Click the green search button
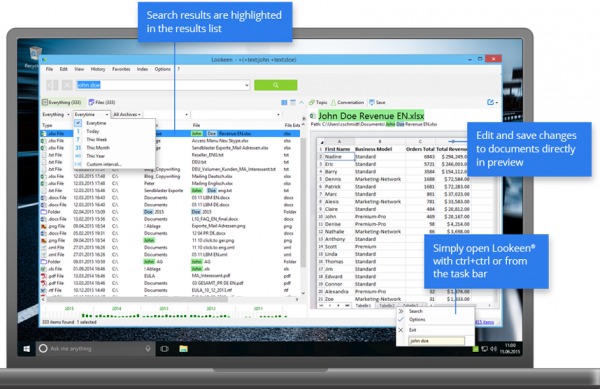Viewport: 600px width, 389px height. (276, 85)
